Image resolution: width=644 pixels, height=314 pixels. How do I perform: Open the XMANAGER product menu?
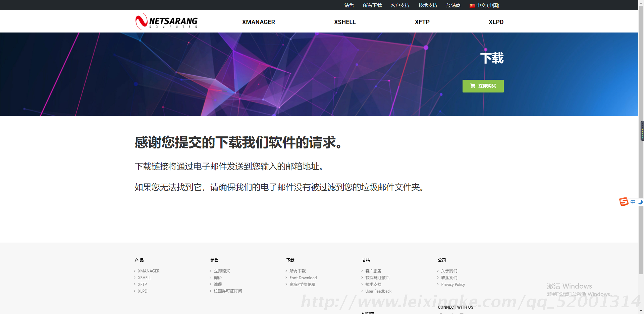pyautogui.click(x=258, y=22)
